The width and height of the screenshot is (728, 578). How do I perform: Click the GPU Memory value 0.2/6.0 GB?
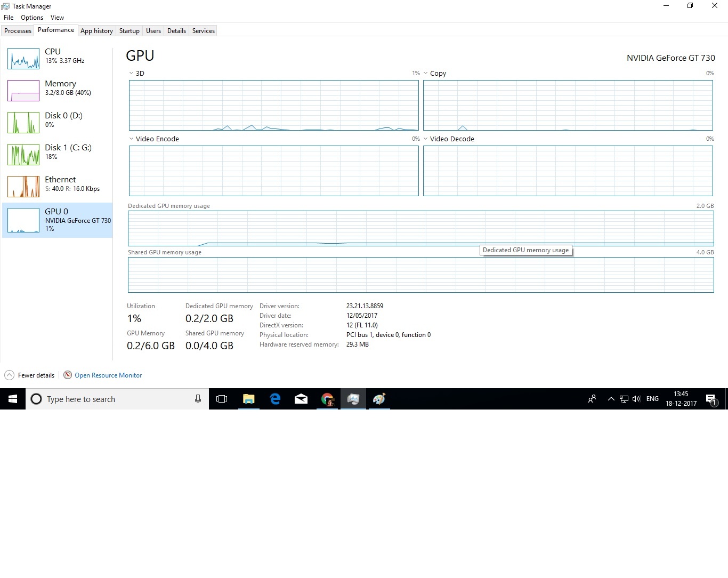(x=151, y=346)
